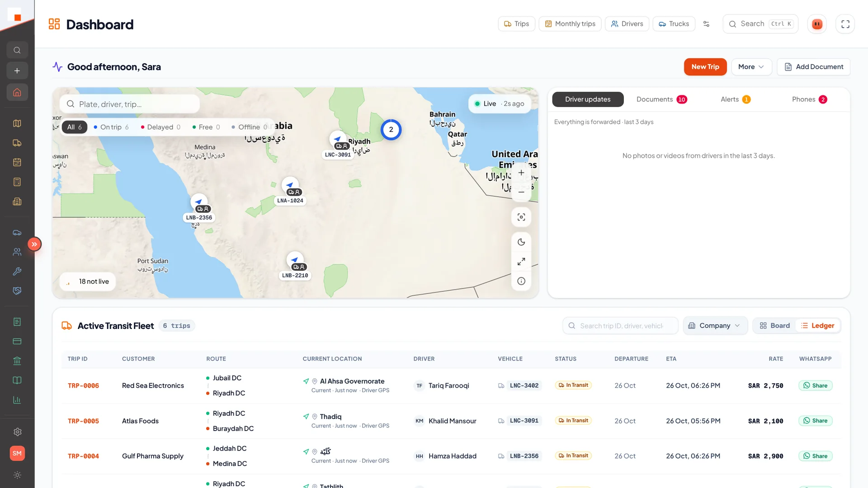Switch fleet view to Ledger

pos(818,326)
